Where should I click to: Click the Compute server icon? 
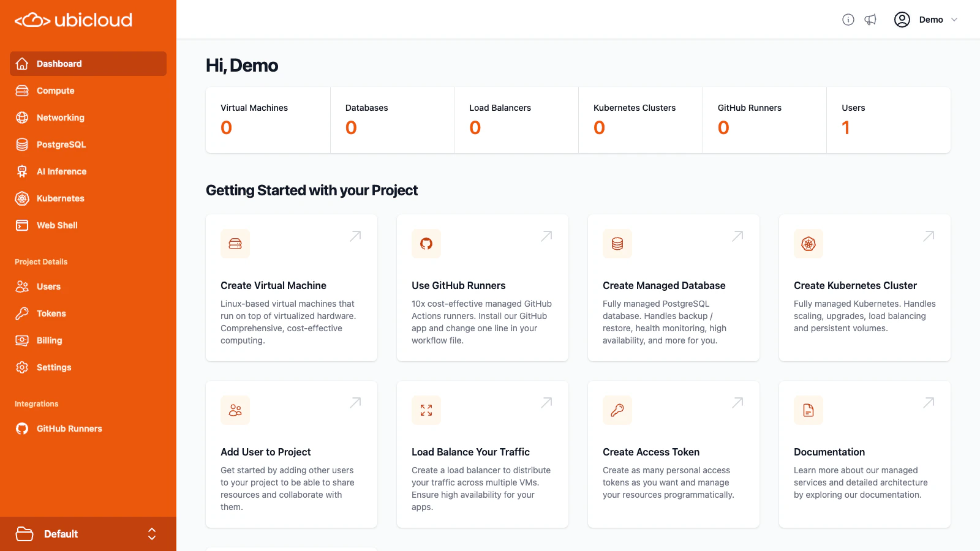tap(22, 91)
